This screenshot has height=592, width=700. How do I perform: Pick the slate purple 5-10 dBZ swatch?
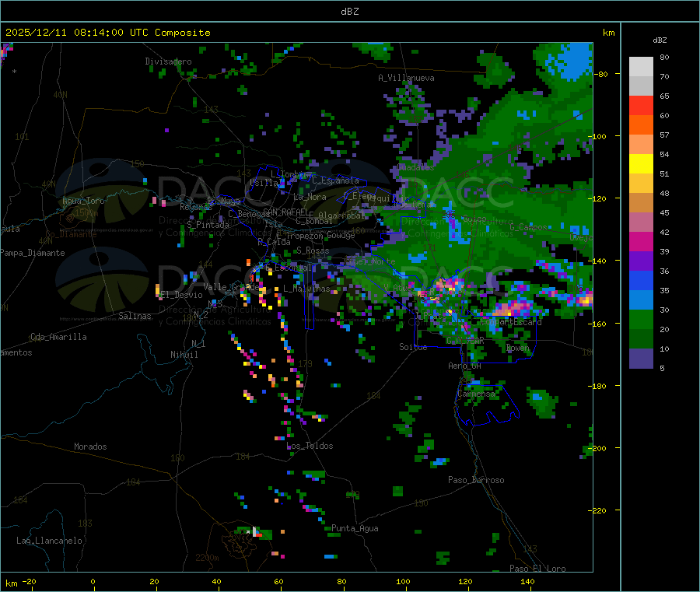click(641, 359)
